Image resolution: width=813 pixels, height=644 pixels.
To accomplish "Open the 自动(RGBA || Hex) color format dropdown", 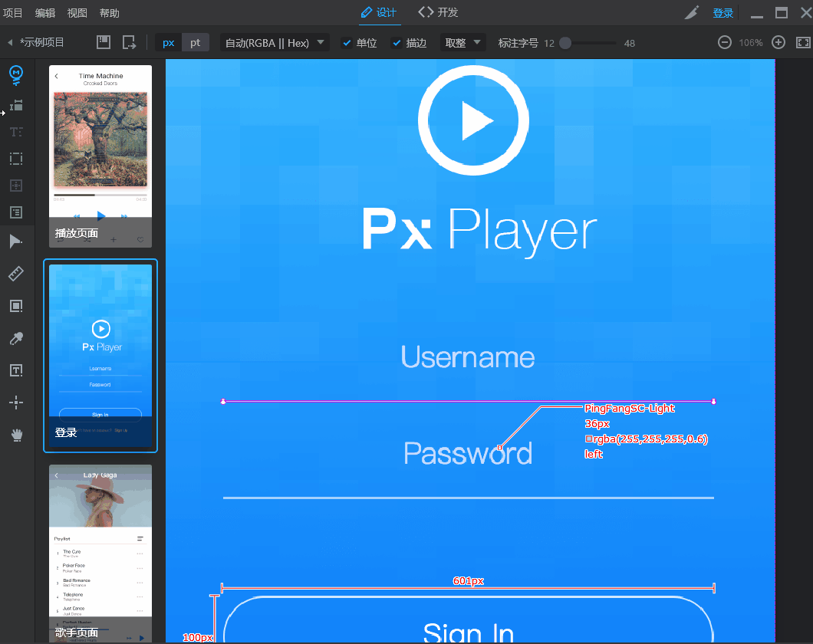I will tap(275, 42).
